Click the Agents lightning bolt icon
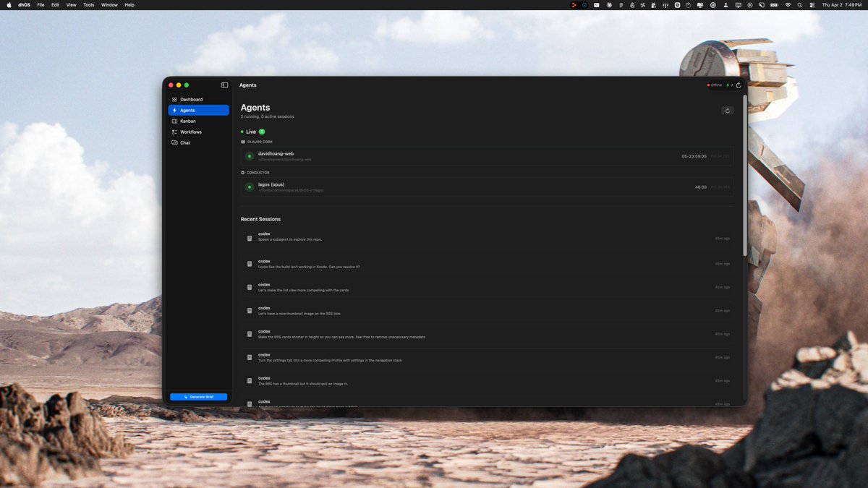868x488 pixels. click(x=174, y=110)
